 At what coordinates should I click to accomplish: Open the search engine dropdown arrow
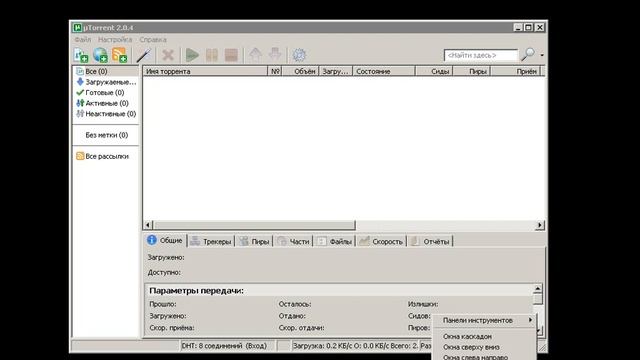coord(542,55)
